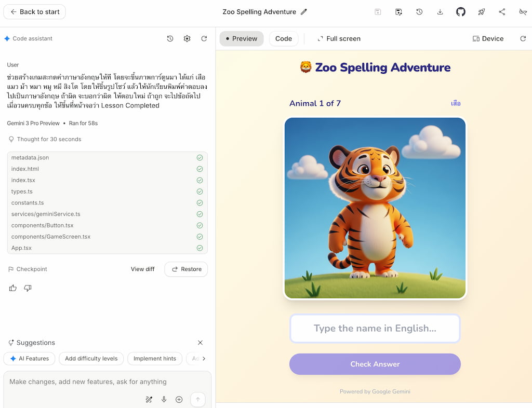Open components/GameScreen.tsx in the file list

point(51,237)
